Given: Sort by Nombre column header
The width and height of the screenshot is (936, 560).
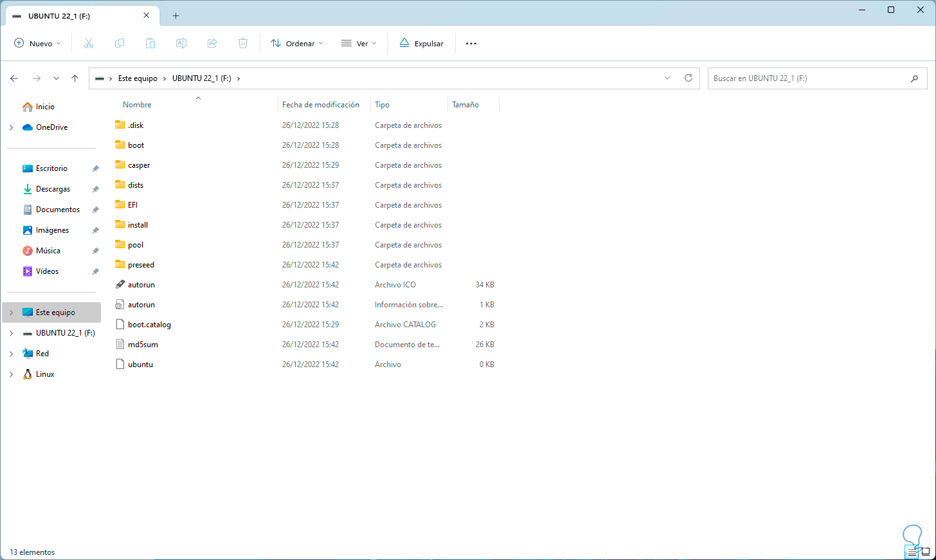Looking at the screenshot, I should [137, 105].
